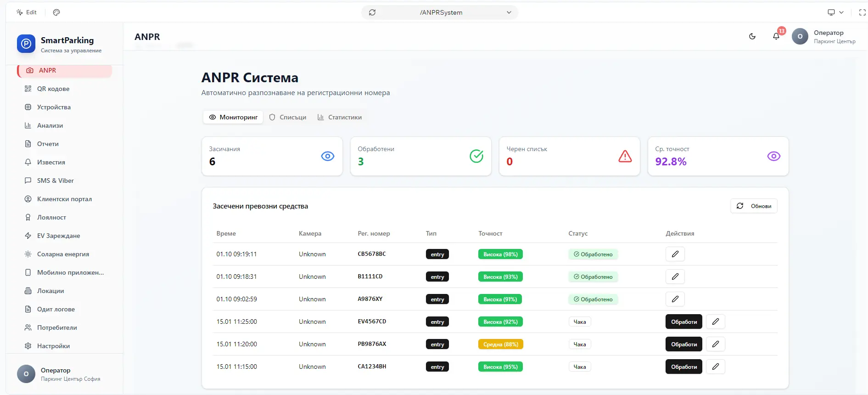This screenshot has height=395, width=868.
Task: Click the Точност column header
Action: [490, 233]
